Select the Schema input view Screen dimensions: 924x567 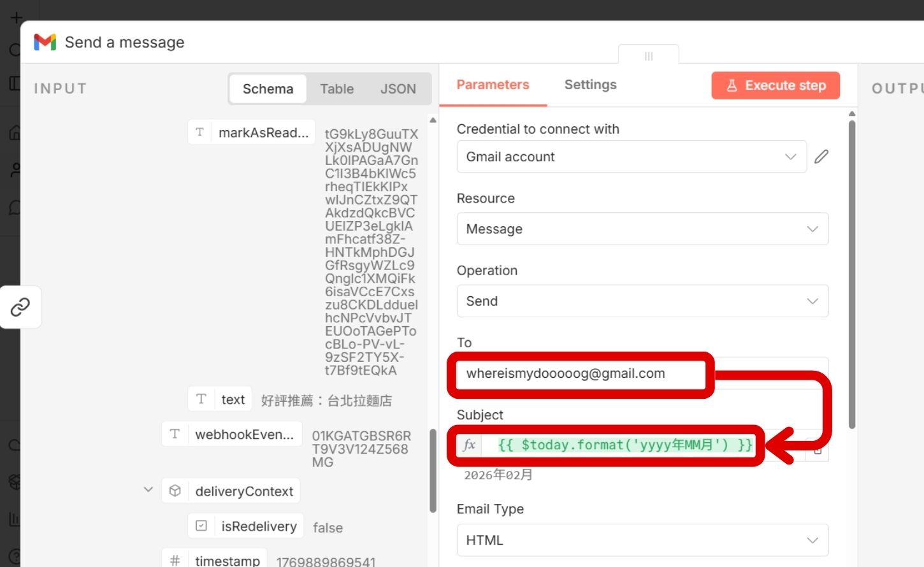click(x=268, y=89)
